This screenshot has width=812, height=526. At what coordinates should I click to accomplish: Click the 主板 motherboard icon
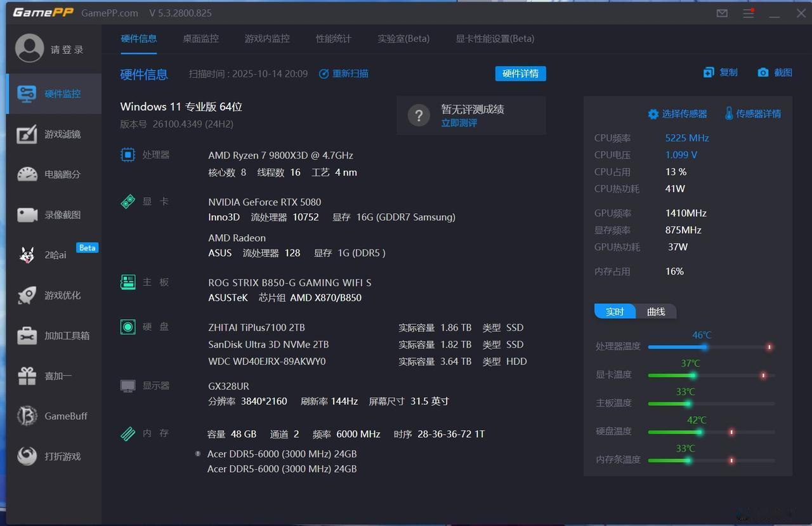pos(128,282)
